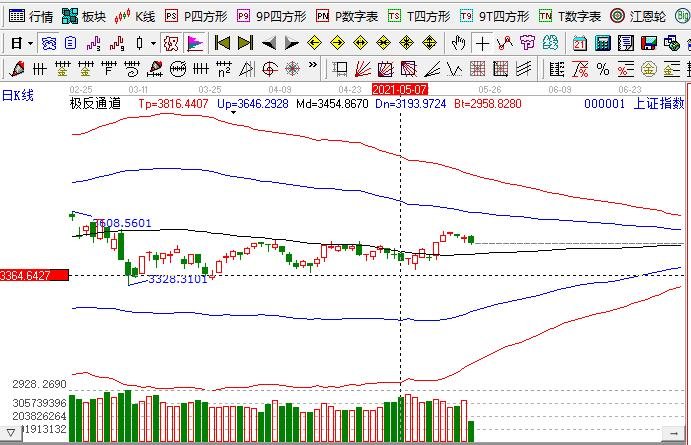Toggle the blue linked-windows icon
Viewport: 691px width, 445px height.
tap(48, 43)
